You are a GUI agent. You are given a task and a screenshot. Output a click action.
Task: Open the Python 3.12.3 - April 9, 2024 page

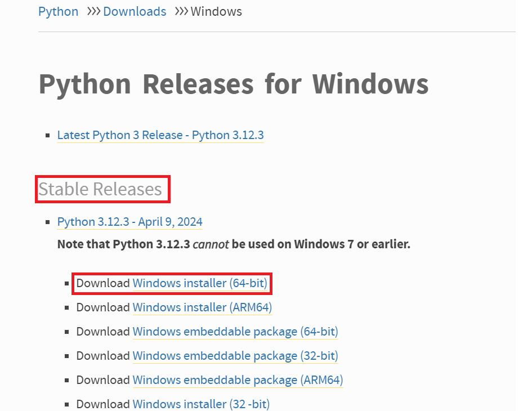click(x=129, y=222)
